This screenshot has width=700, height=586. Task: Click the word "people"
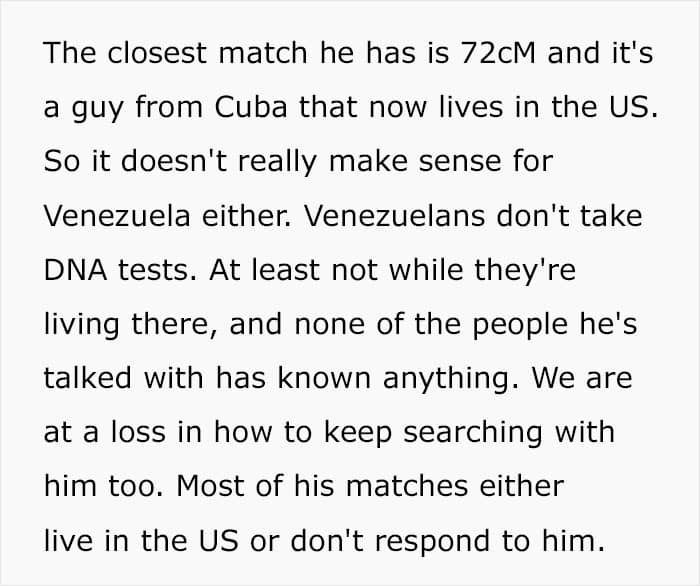(x=520, y=324)
